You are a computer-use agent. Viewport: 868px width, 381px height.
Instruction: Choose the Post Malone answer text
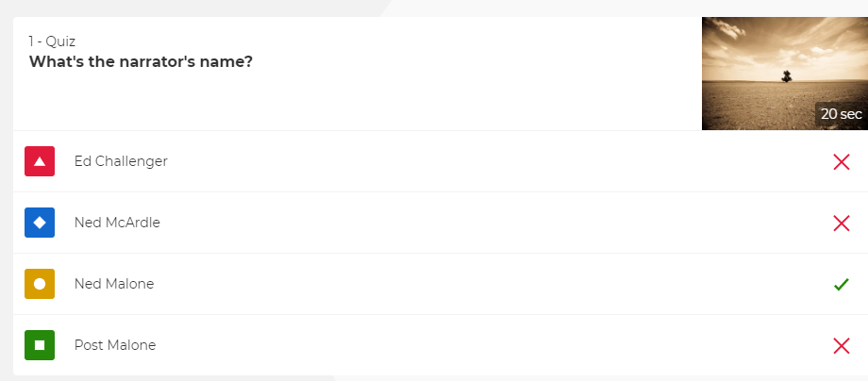115,345
